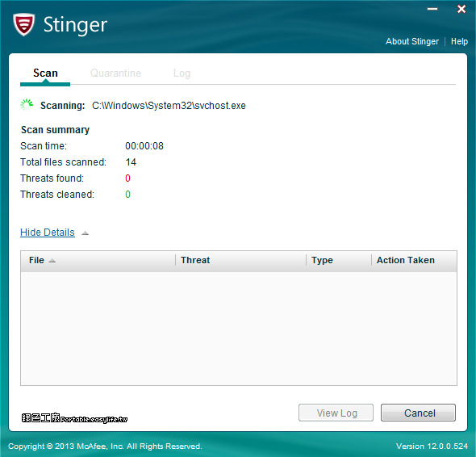The image size is (476, 457).
Task: Click the total files scanned value 14
Action: [131, 162]
